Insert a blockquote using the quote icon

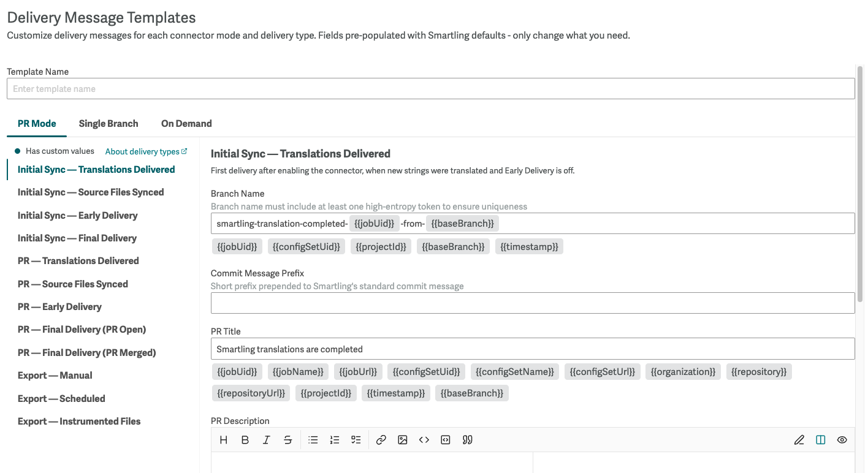(468, 440)
